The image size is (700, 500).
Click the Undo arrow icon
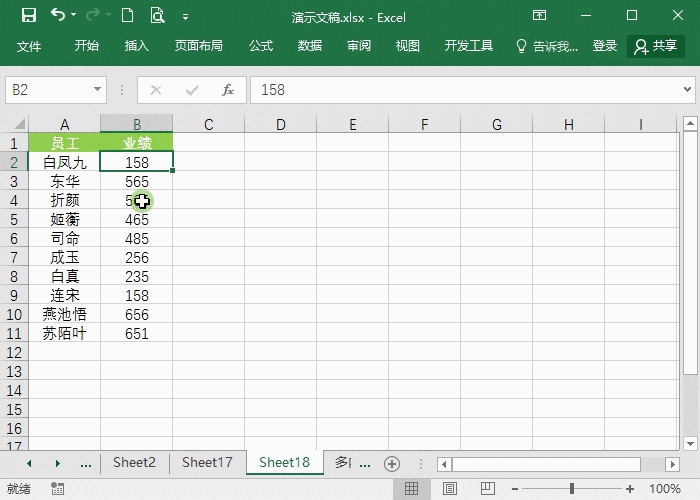point(58,16)
